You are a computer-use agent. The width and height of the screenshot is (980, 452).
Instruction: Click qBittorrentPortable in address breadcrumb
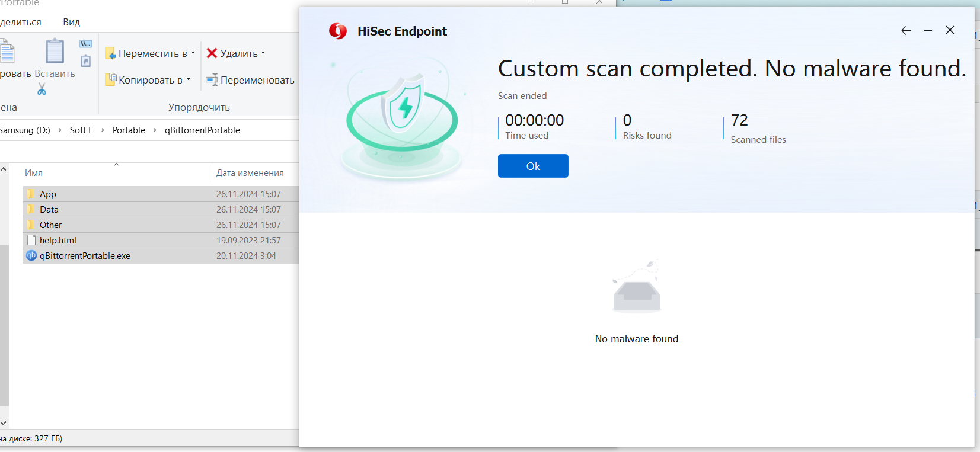202,130
